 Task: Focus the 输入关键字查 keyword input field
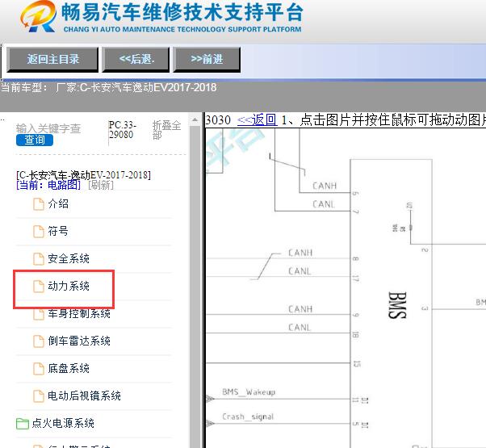point(48,128)
